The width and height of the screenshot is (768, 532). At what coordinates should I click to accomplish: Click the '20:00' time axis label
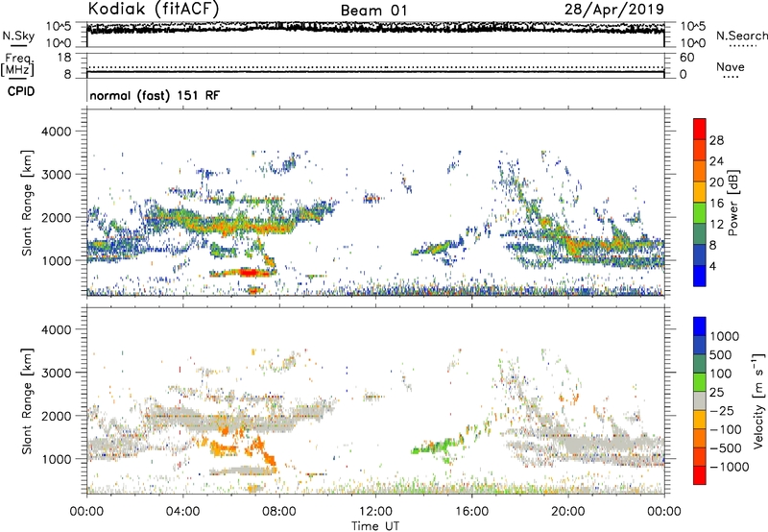[x=568, y=512]
